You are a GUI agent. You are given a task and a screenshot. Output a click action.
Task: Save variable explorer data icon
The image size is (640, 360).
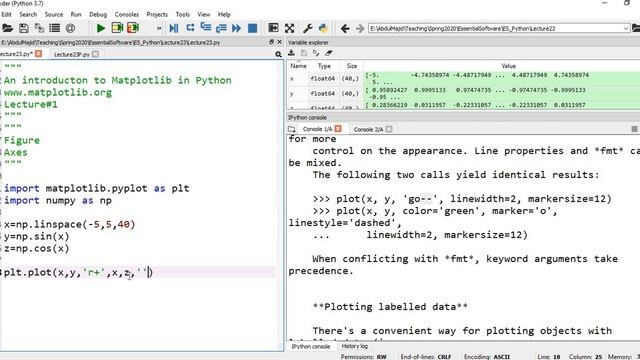point(304,53)
